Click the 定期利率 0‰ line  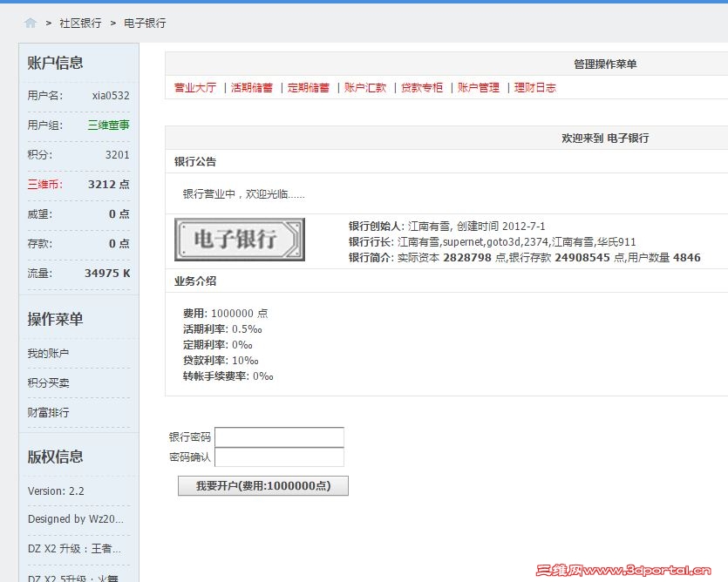click(x=218, y=345)
